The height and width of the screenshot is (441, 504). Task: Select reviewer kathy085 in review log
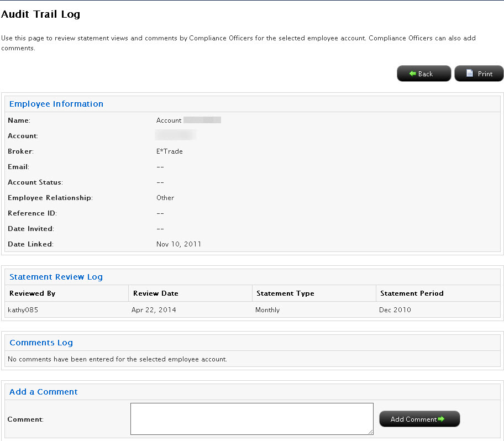[x=23, y=310]
